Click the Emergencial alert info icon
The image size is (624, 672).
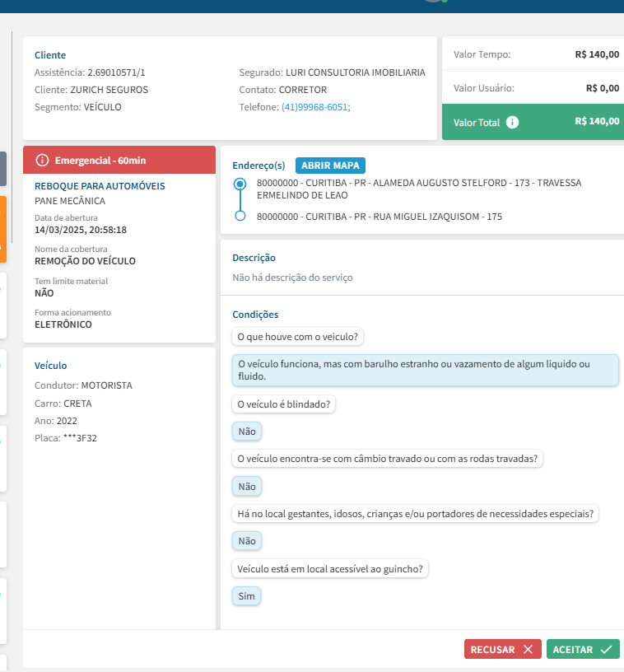click(x=42, y=160)
